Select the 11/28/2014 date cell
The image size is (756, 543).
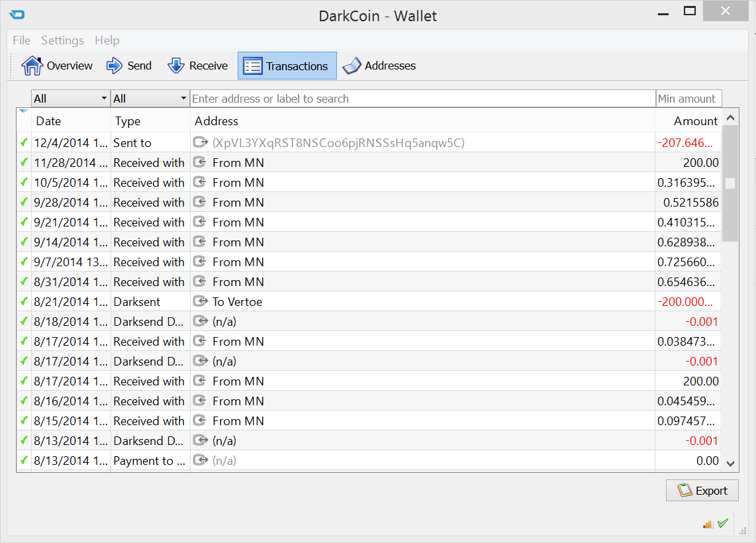coord(71,162)
